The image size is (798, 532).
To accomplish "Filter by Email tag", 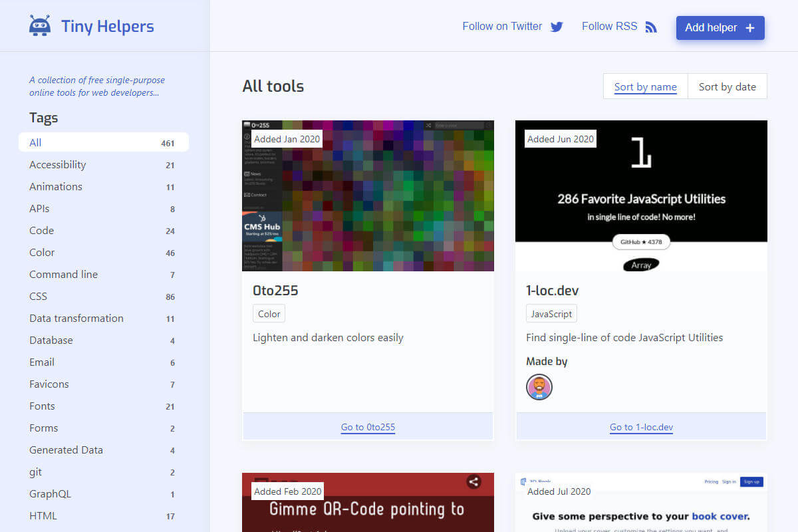I will click(104, 362).
